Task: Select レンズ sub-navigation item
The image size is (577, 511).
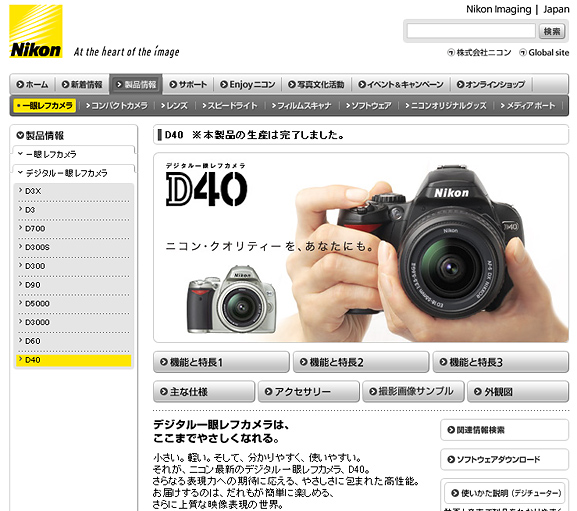Action: point(174,106)
